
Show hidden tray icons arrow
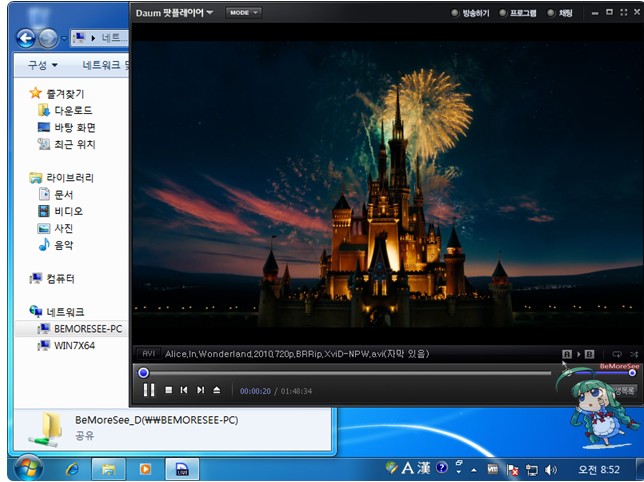click(x=474, y=470)
